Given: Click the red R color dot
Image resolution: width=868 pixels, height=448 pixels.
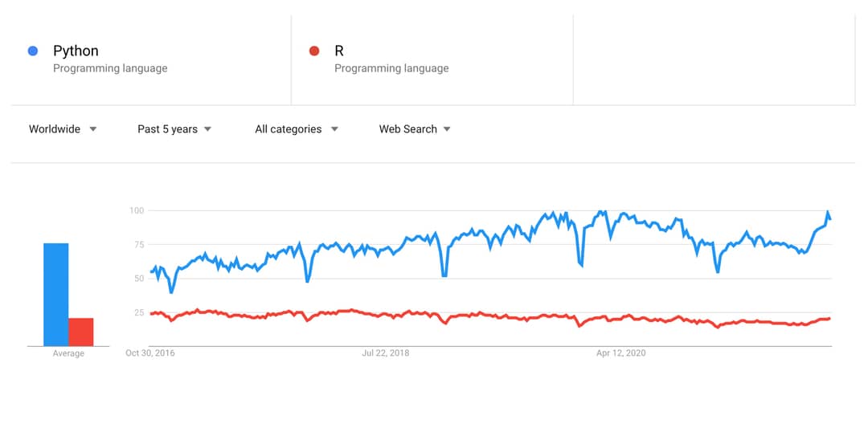Looking at the screenshot, I should 314,51.
